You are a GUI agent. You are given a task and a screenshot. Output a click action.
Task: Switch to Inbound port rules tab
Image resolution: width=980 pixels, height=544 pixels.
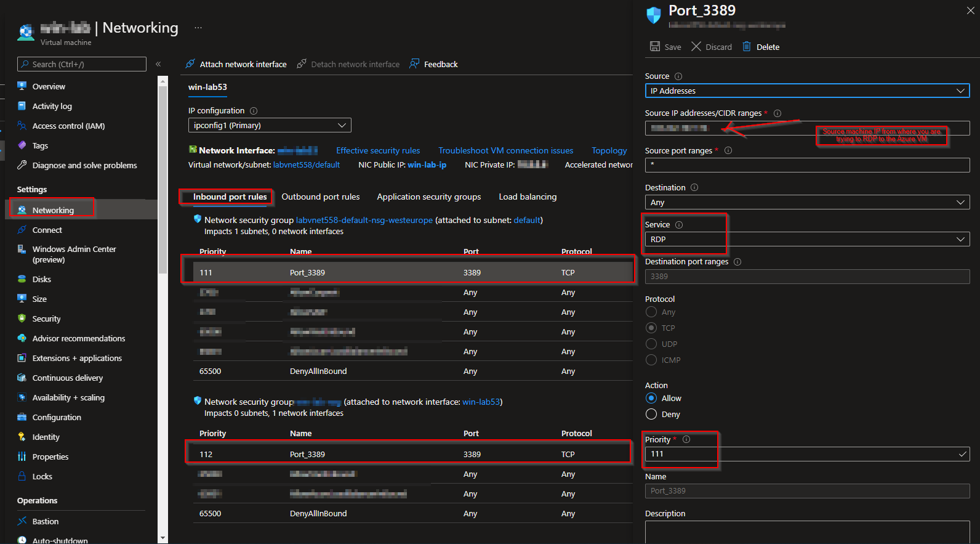[x=230, y=197]
